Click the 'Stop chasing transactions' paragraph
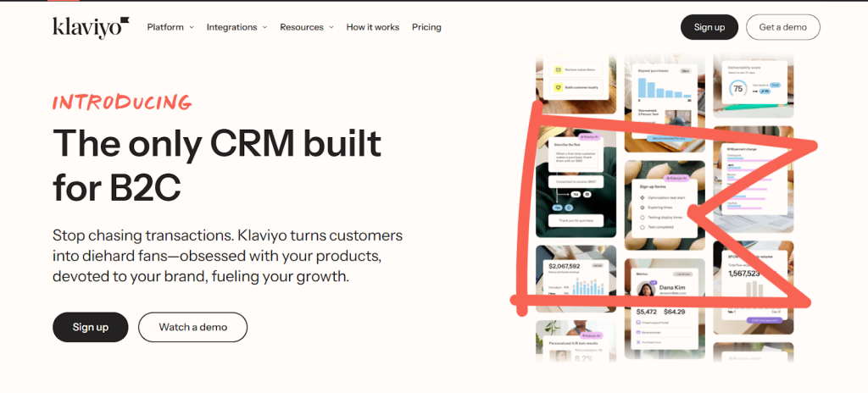Viewport: 868px width, 393px height. [x=227, y=256]
